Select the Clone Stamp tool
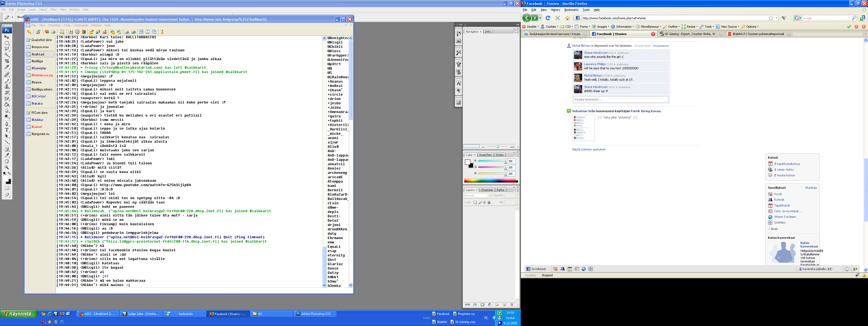This screenshot has width=868, height=326. point(7,86)
